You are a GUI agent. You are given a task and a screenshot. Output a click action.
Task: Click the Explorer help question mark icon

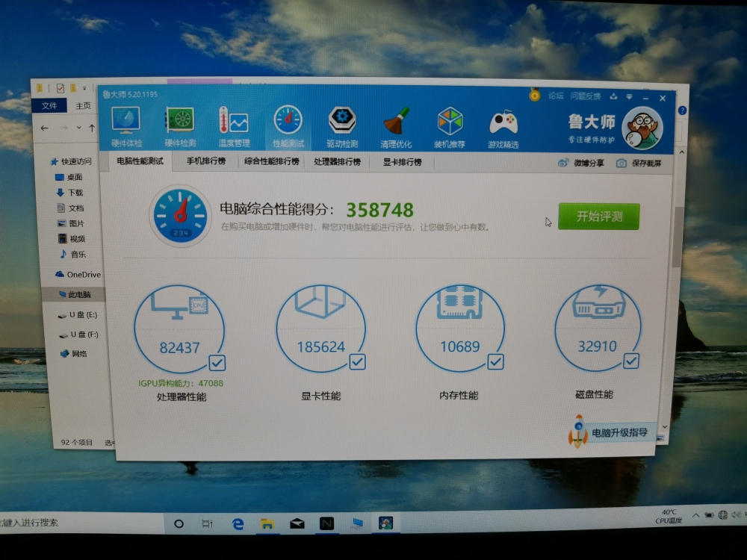pos(682,111)
